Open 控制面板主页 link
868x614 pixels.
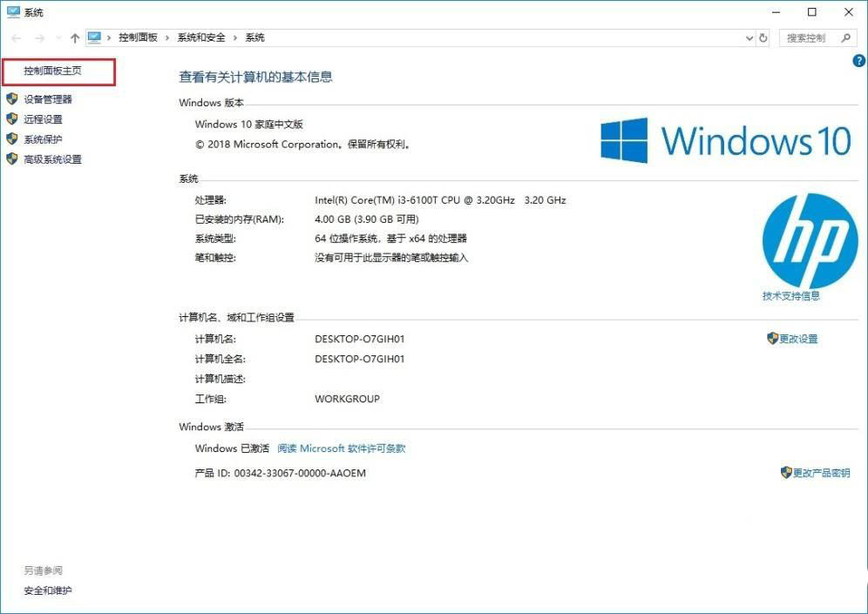(x=52, y=71)
